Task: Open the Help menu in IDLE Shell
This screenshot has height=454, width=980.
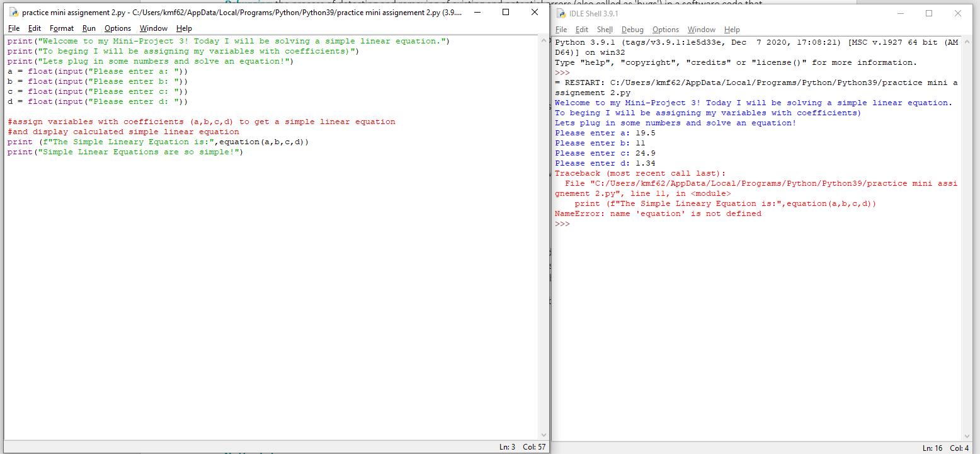Action: pos(732,30)
